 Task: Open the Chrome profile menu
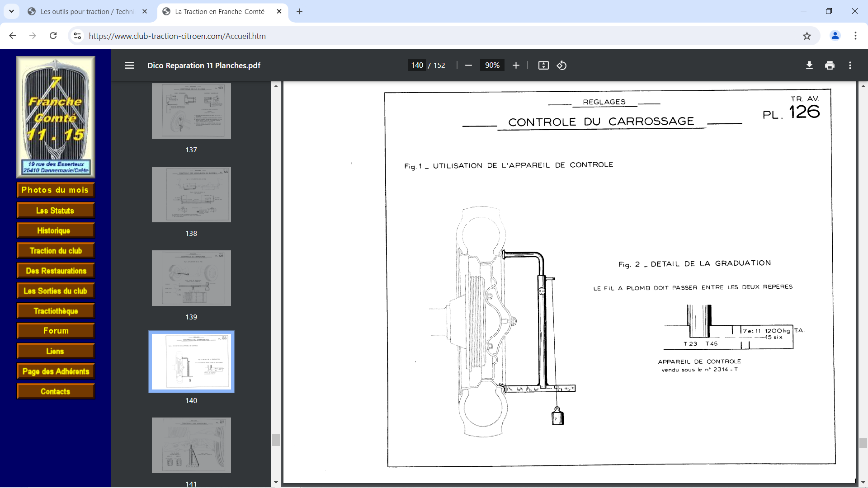[x=835, y=36]
